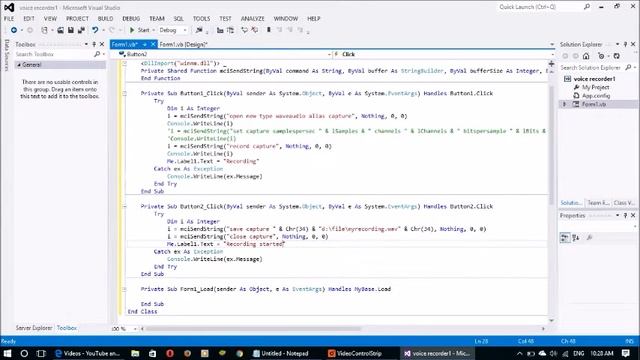Open the BUILD menu
640x360 pixels.
(x=105, y=18)
